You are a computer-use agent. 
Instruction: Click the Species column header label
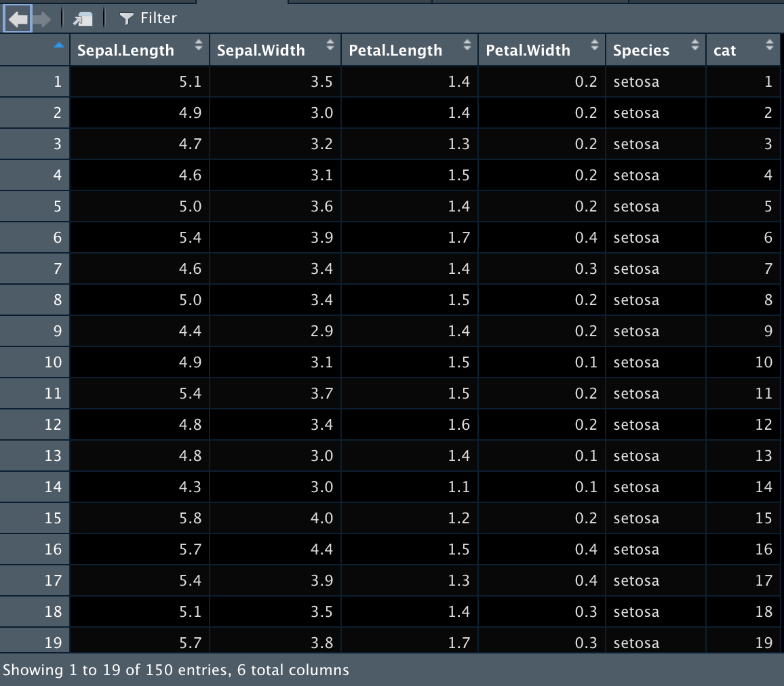click(641, 50)
